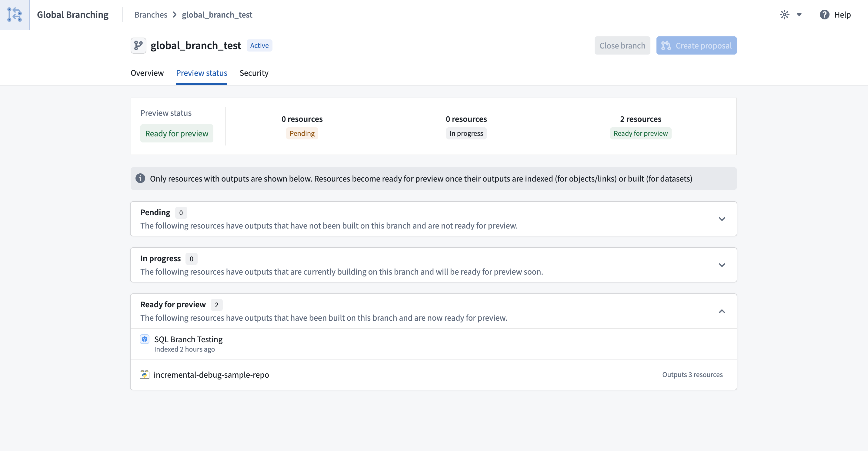The height and width of the screenshot is (451, 868).
Task: Expand the Pending resources section
Action: point(722,219)
